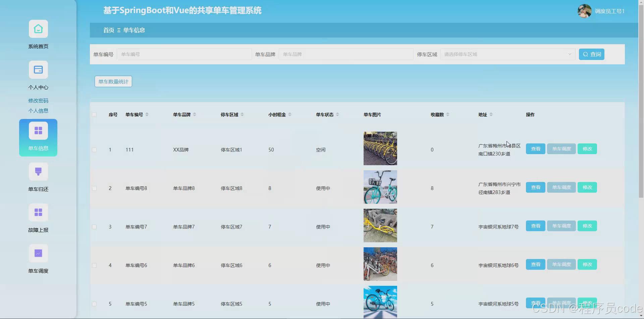
Task: Open the 单车调度 bike dispatch icon
Action: click(38, 253)
